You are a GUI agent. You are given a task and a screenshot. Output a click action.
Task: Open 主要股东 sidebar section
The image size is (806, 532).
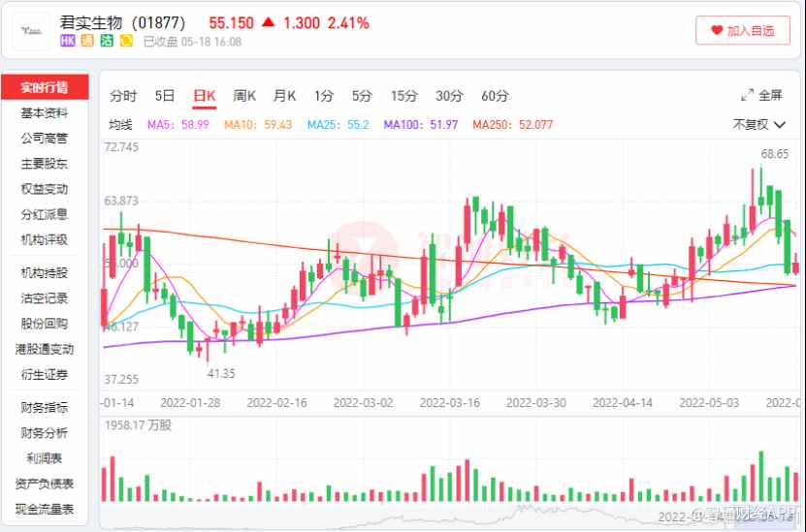(x=45, y=164)
